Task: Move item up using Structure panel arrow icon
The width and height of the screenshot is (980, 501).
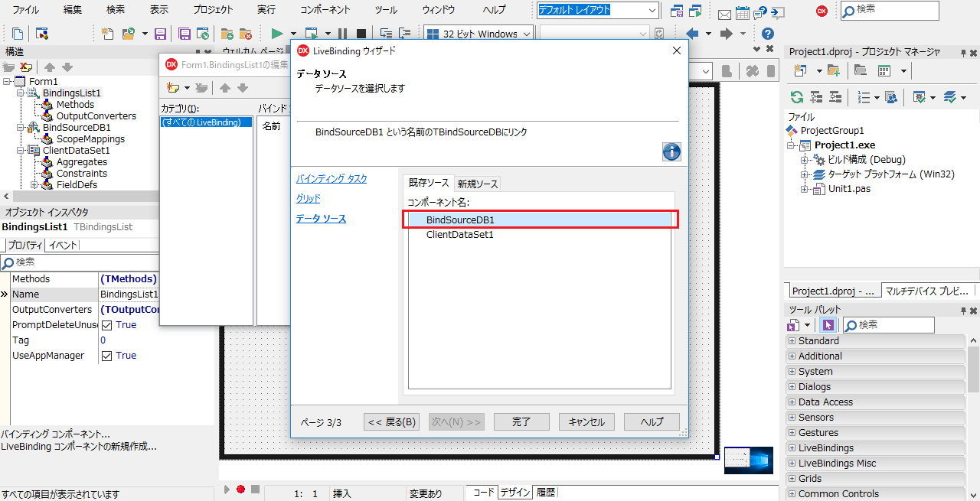Action: tap(50, 67)
